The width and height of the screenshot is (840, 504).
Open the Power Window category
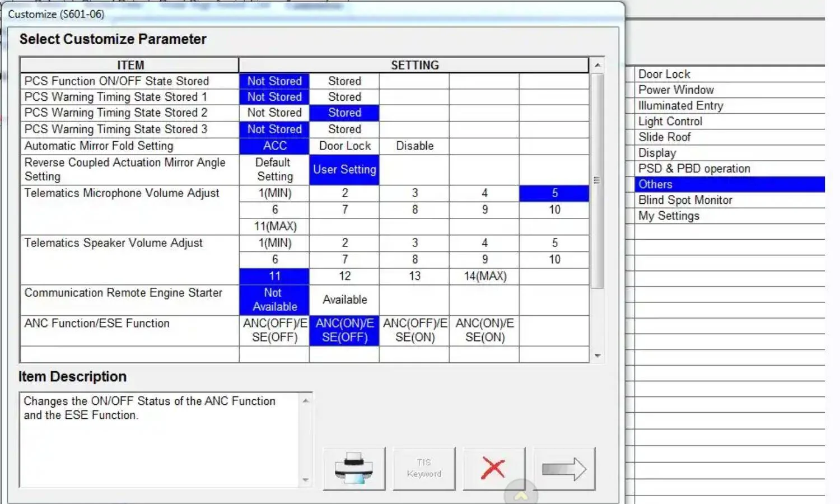(x=676, y=90)
